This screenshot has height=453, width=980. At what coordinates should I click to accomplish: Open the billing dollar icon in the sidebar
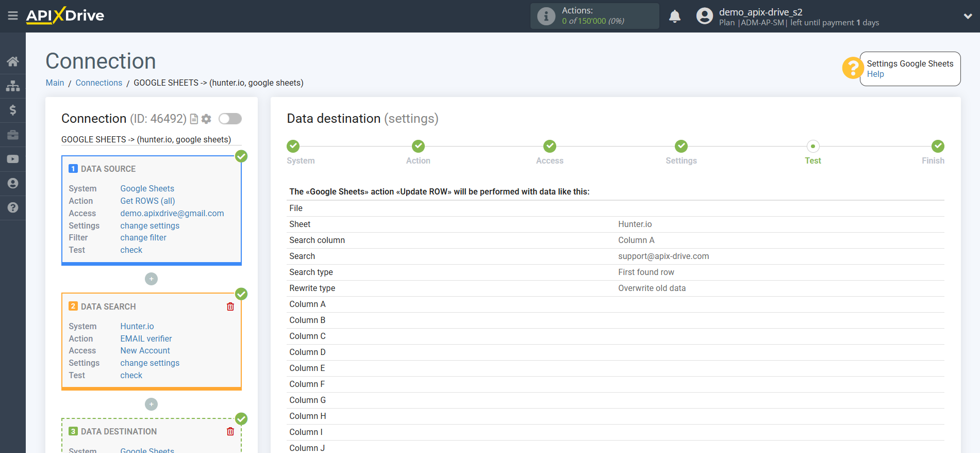point(13,110)
